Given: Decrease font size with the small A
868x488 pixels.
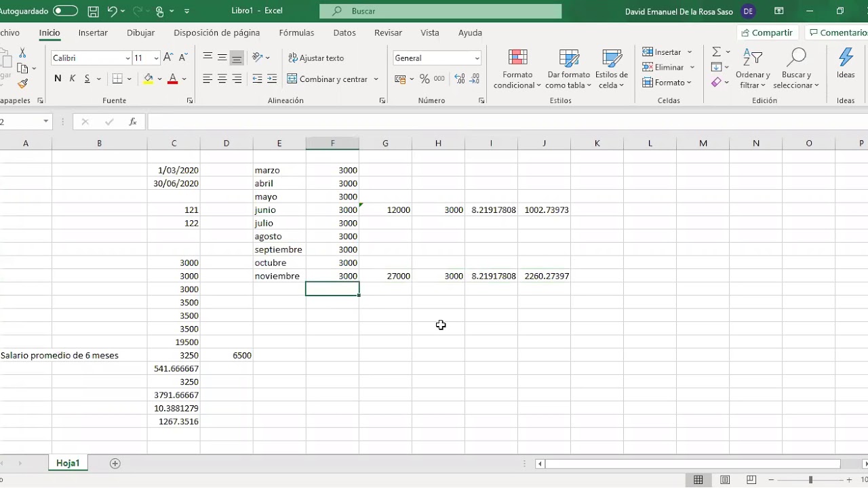Looking at the screenshot, I should (x=184, y=58).
